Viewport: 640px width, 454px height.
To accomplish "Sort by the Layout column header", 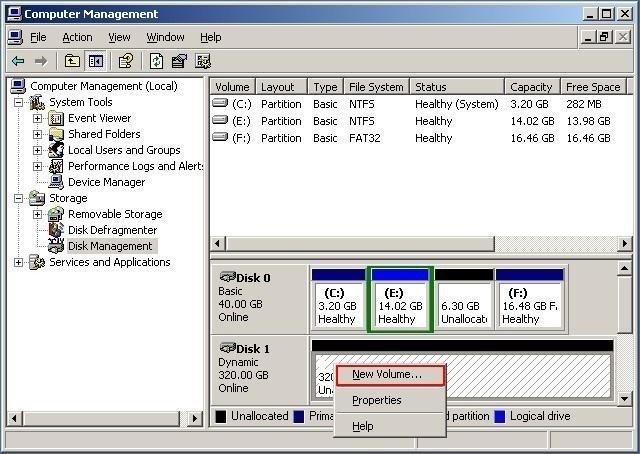I will (x=281, y=87).
